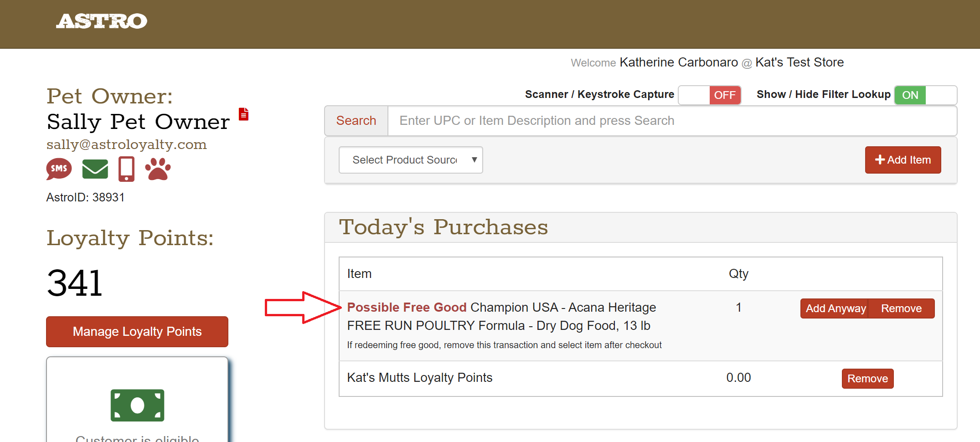The height and width of the screenshot is (442, 980).
Task: Click the ASTRO logo
Action: pos(101,21)
